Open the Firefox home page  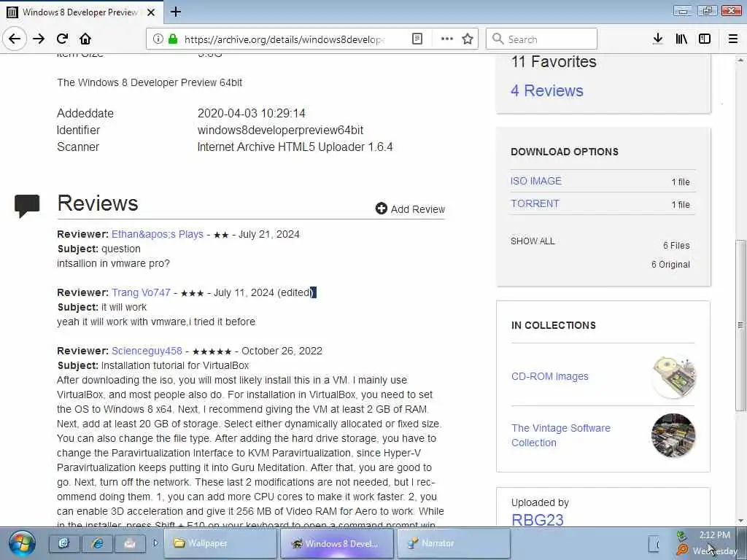coord(85,39)
